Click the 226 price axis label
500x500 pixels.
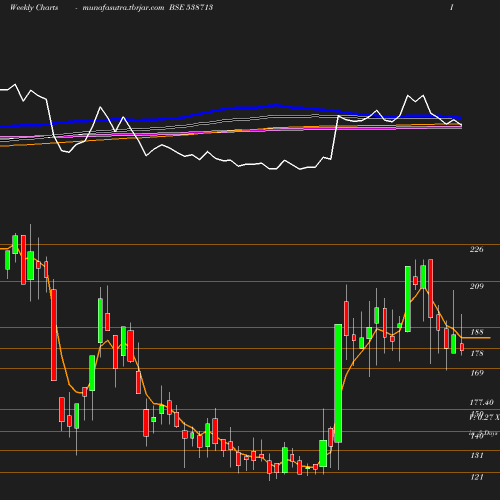tap(476, 249)
